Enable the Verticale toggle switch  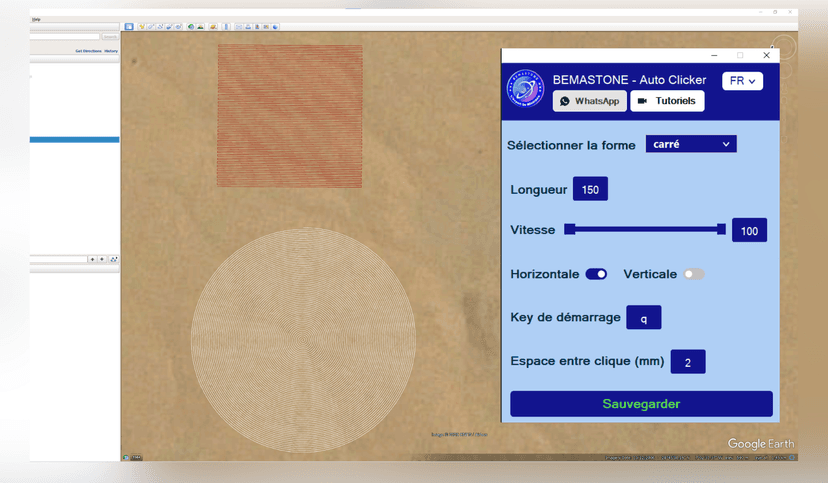(x=693, y=274)
